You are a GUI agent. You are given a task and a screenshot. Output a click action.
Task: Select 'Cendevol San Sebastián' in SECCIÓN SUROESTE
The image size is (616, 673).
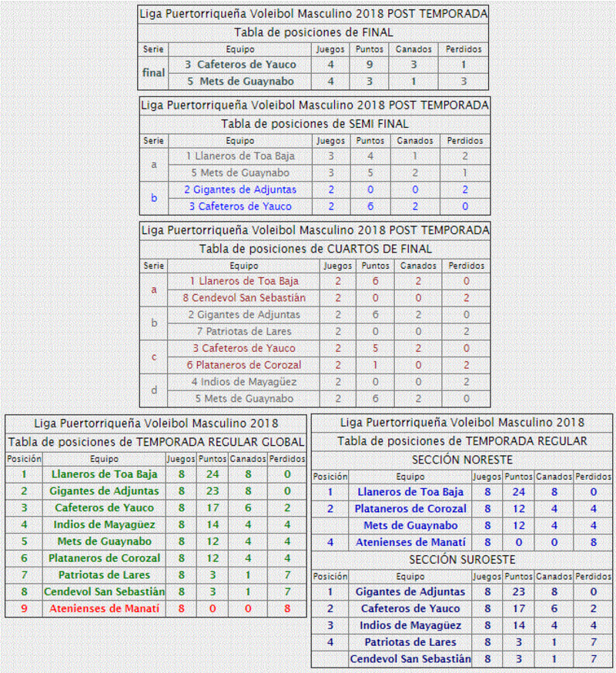410,659
